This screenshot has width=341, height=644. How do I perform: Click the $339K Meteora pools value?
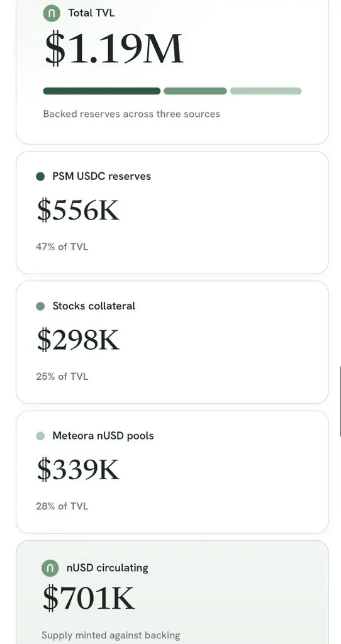[x=78, y=469]
